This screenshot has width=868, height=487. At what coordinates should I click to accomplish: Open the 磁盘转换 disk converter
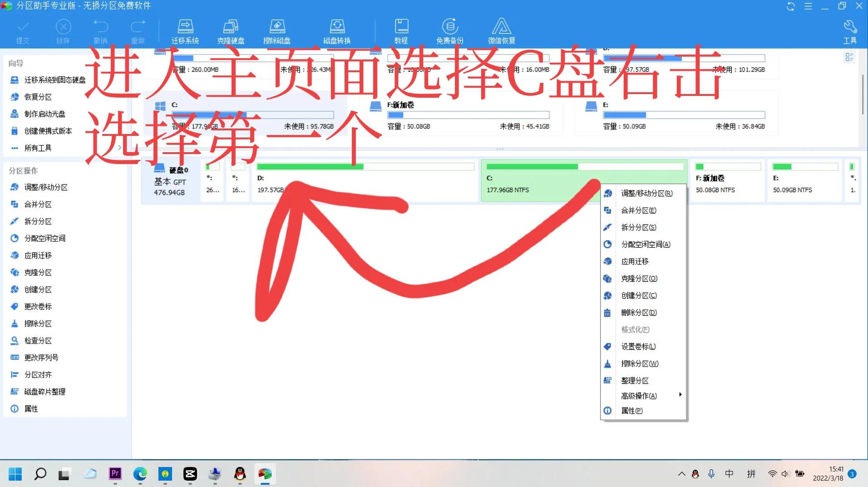click(x=337, y=30)
